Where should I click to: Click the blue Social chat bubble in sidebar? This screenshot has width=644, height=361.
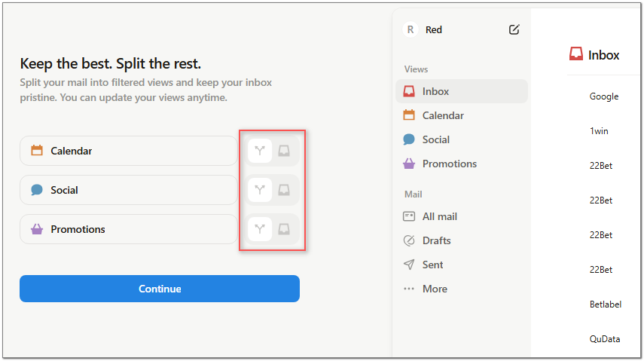[x=409, y=139]
